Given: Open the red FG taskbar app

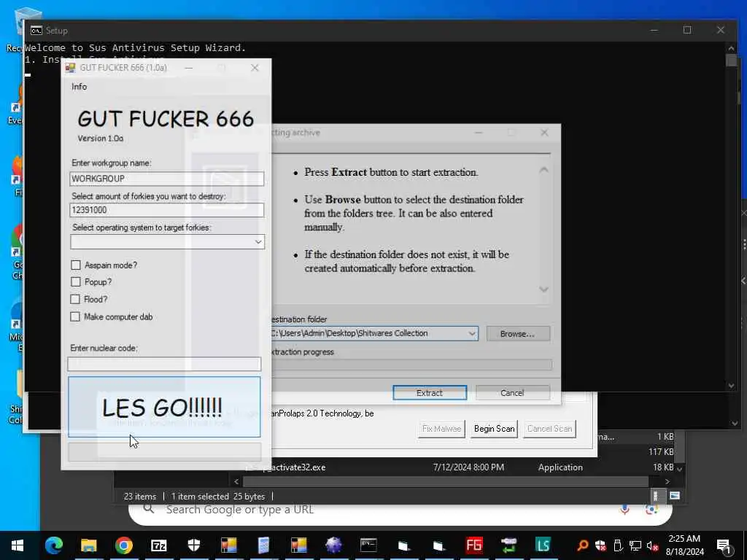Looking at the screenshot, I should tap(473, 545).
